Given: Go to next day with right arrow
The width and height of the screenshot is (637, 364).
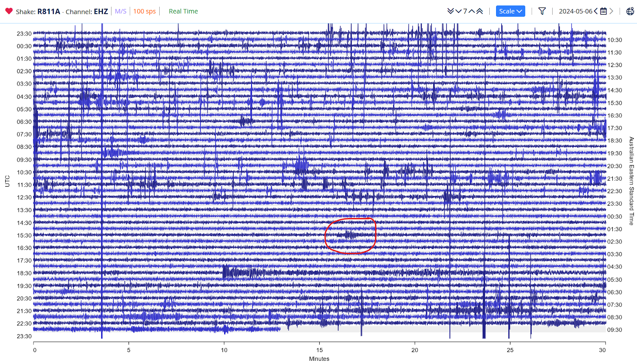Looking at the screenshot, I should click(612, 11).
